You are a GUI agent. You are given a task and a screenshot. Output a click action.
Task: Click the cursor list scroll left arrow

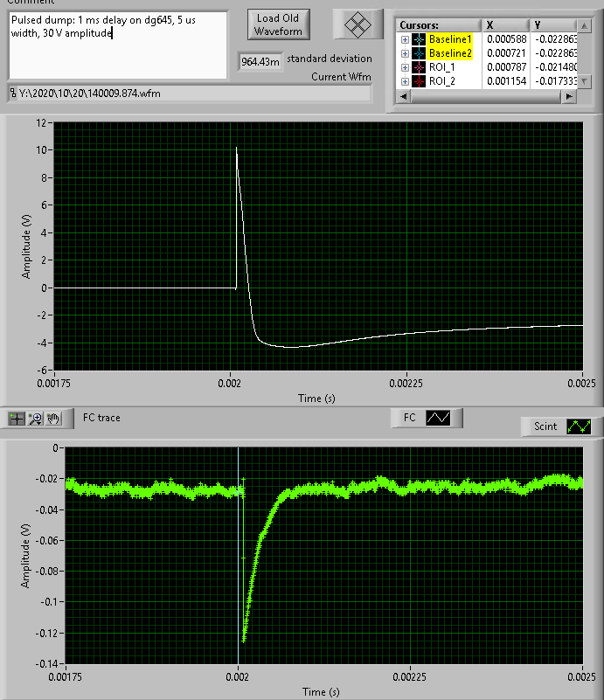404,96
